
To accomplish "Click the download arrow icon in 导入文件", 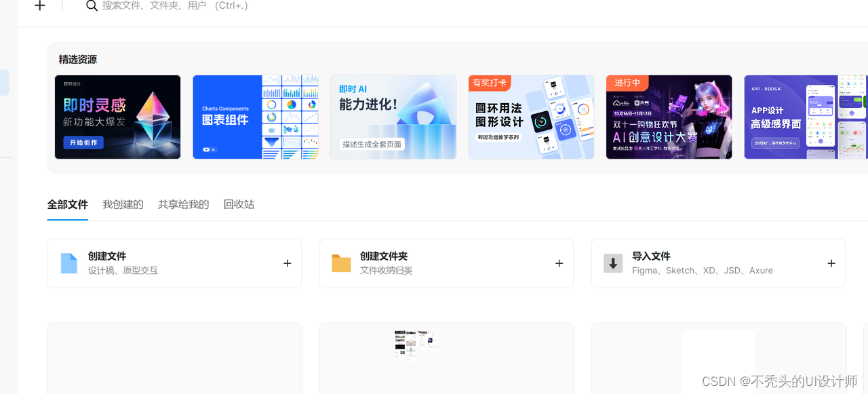I will pos(613,263).
